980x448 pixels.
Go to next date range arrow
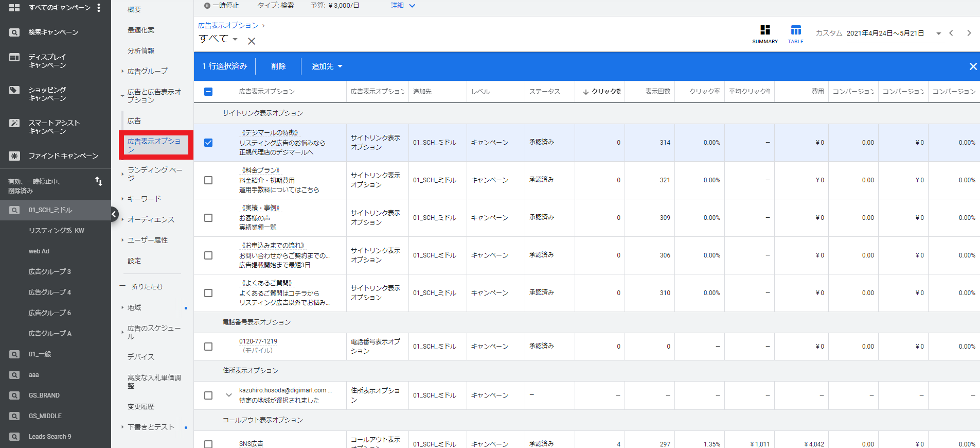969,33
